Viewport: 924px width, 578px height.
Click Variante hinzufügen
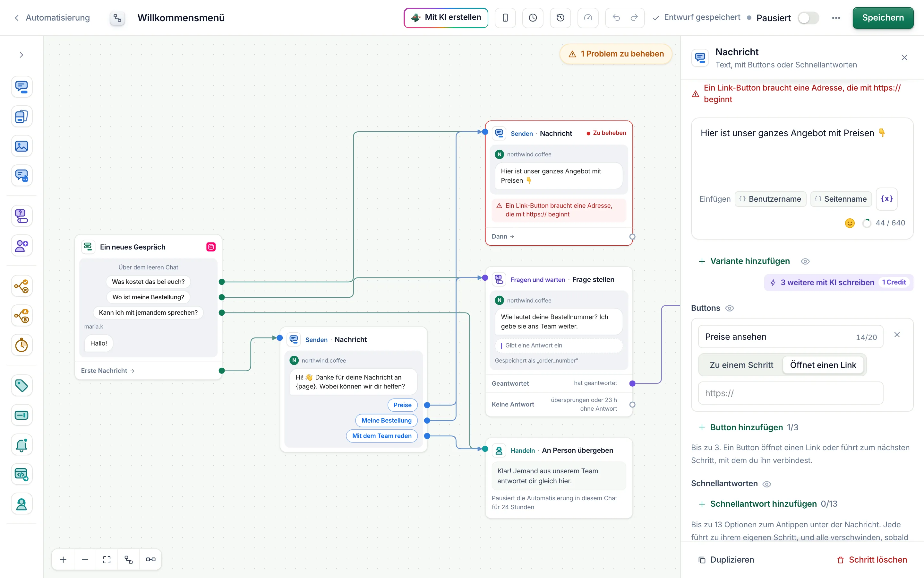coord(744,261)
